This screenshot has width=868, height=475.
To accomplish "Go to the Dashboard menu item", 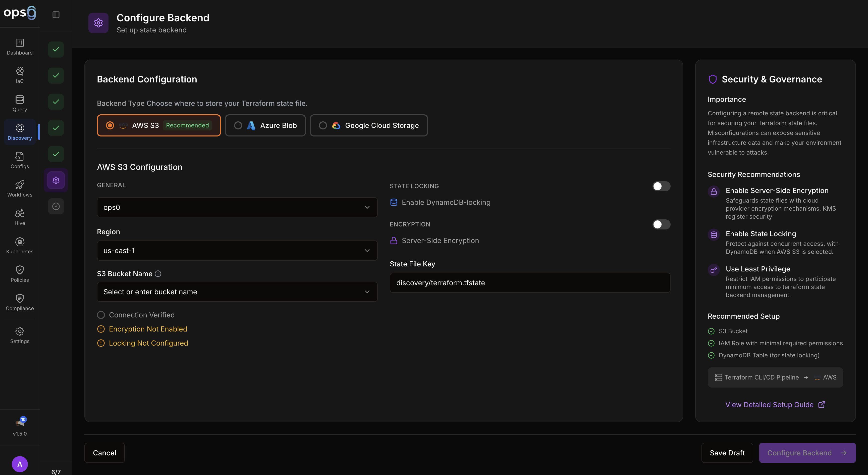I will 20,46.
